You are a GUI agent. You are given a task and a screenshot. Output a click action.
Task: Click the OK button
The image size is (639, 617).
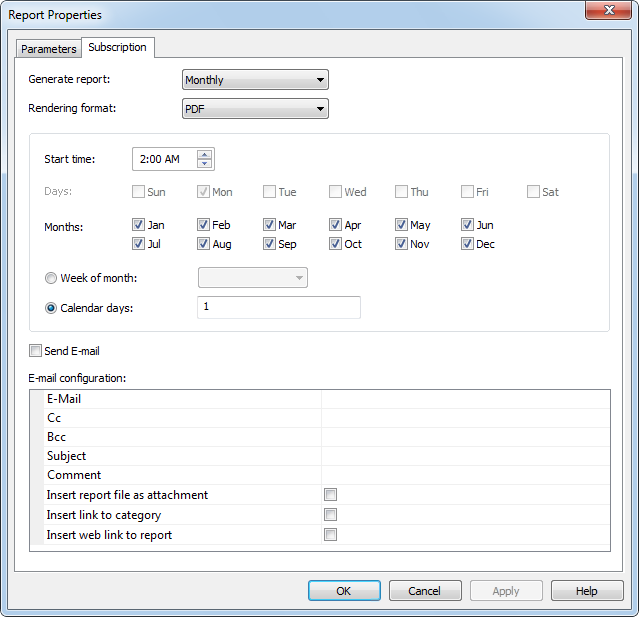click(x=344, y=591)
